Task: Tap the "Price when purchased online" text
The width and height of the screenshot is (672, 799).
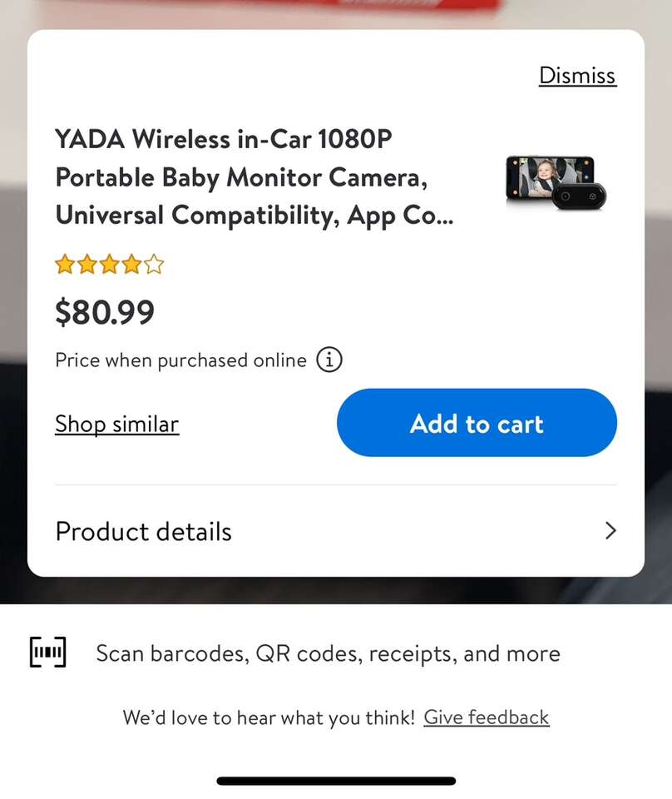Action: pyautogui.click(x=180, y=360)
